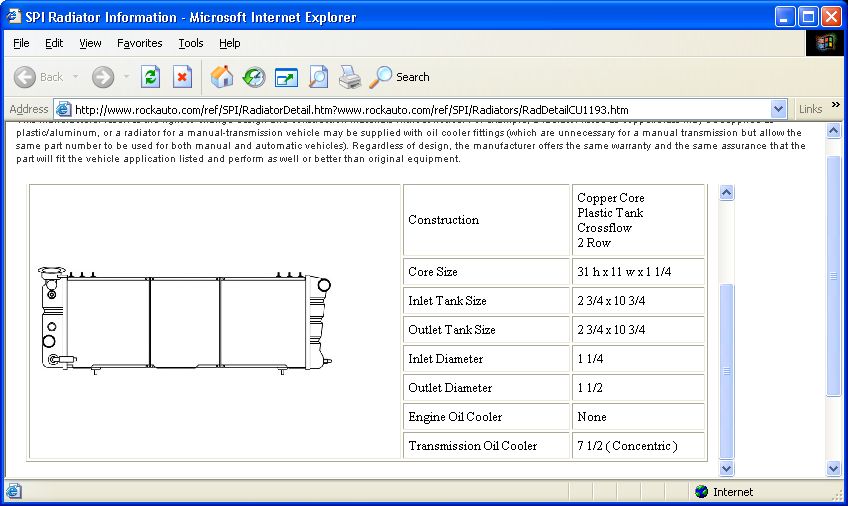The width and height of the screenshot is (848, 506).
Task: Click the Forward navigation arrow
Action: pos(103,77)
